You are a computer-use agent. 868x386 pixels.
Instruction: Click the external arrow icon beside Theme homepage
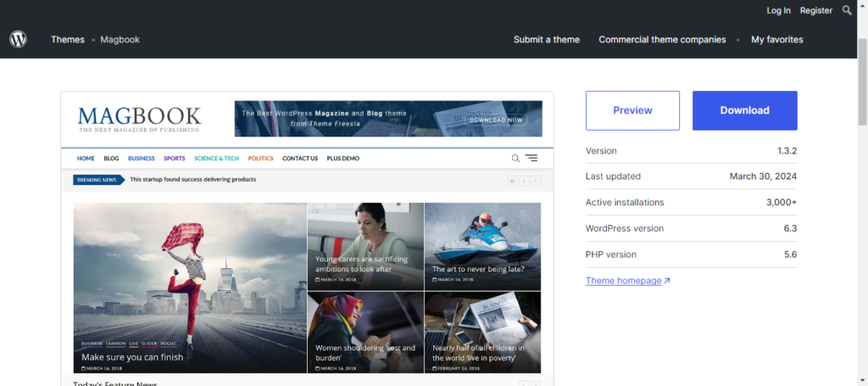tap(667, 280)
